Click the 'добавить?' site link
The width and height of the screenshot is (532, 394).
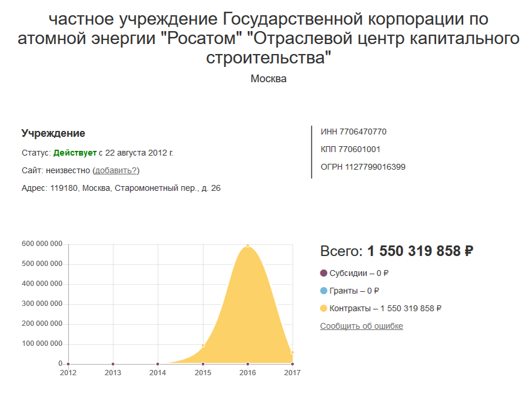click(x=116, y=170)
